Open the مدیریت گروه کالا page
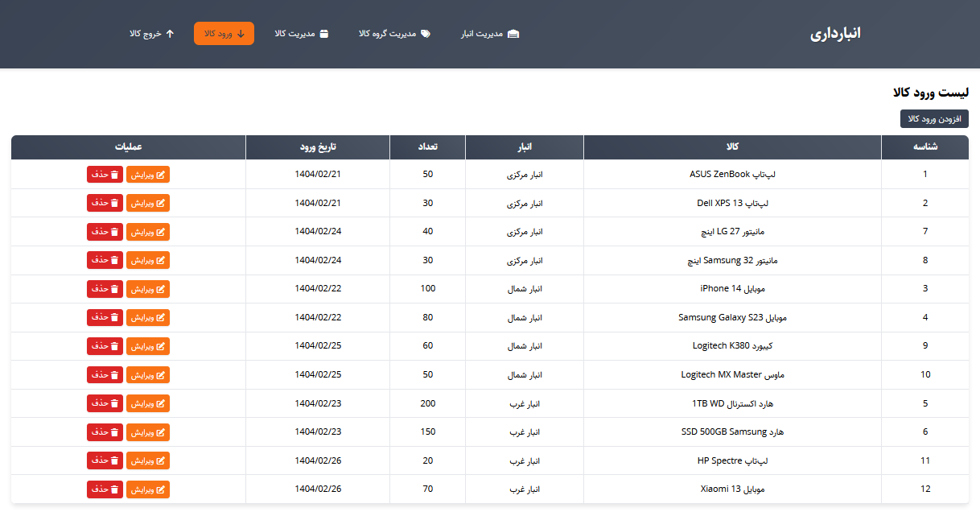Image resolution: width=980 pixels, height=512 pixels. point(394,34)
